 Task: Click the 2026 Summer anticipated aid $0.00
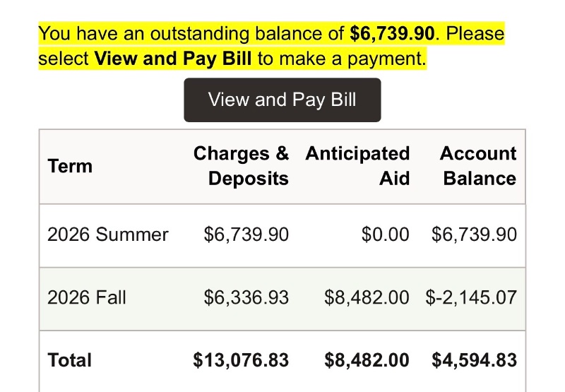pos(386,234)
